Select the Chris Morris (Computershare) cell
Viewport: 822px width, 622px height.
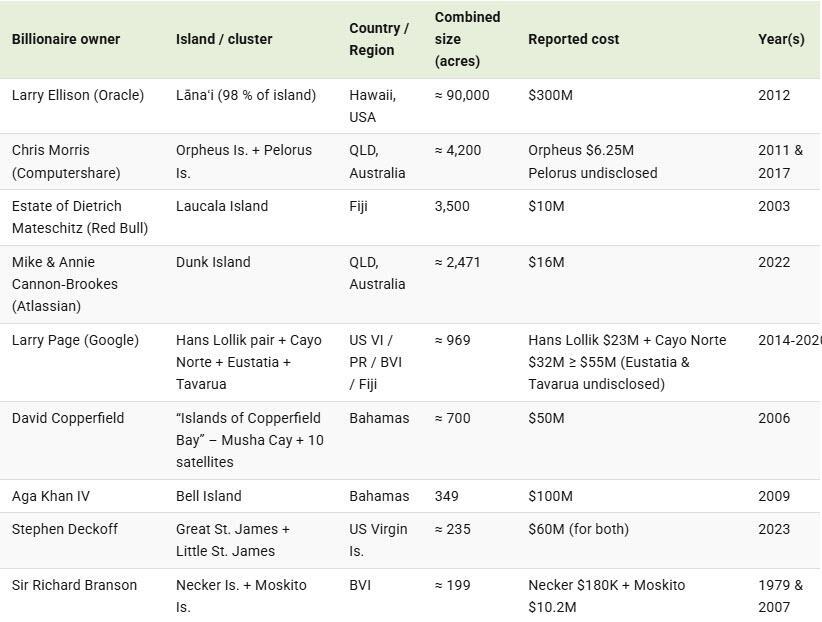[x=66, y=161]
